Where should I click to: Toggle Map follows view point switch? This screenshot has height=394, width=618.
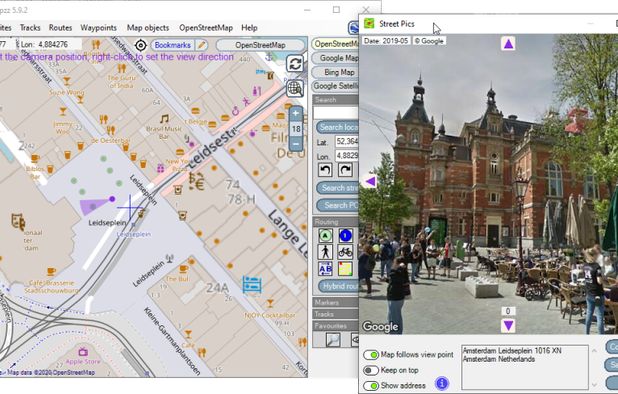tap(371, 355)
